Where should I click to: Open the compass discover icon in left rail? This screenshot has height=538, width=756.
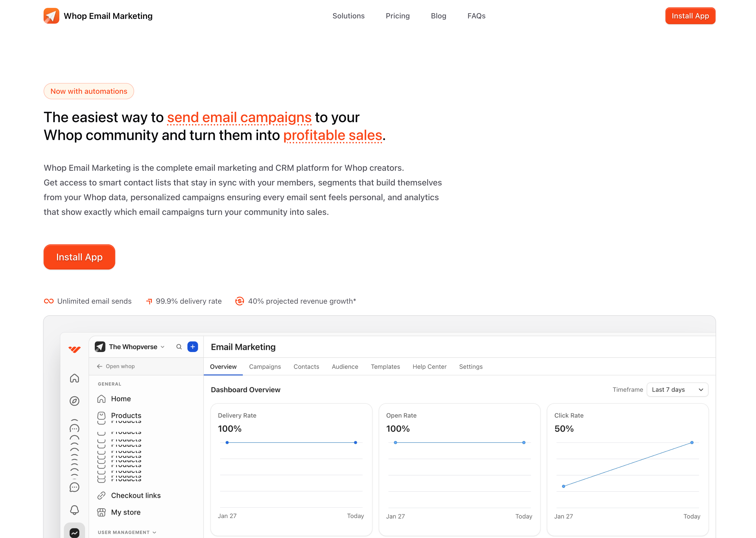pyautogui.click(x=75, y=401)
